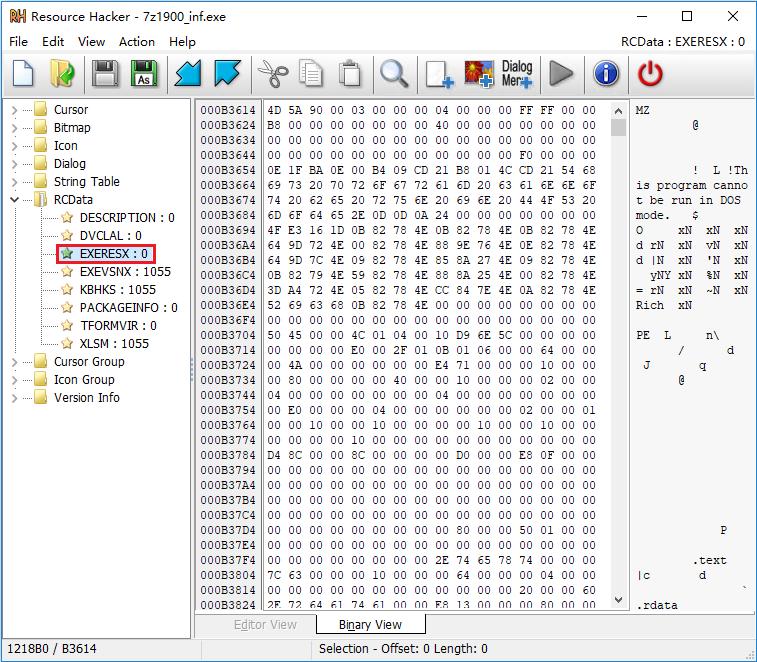
Task: Click the Selection Offset status text
Action: 403,648
